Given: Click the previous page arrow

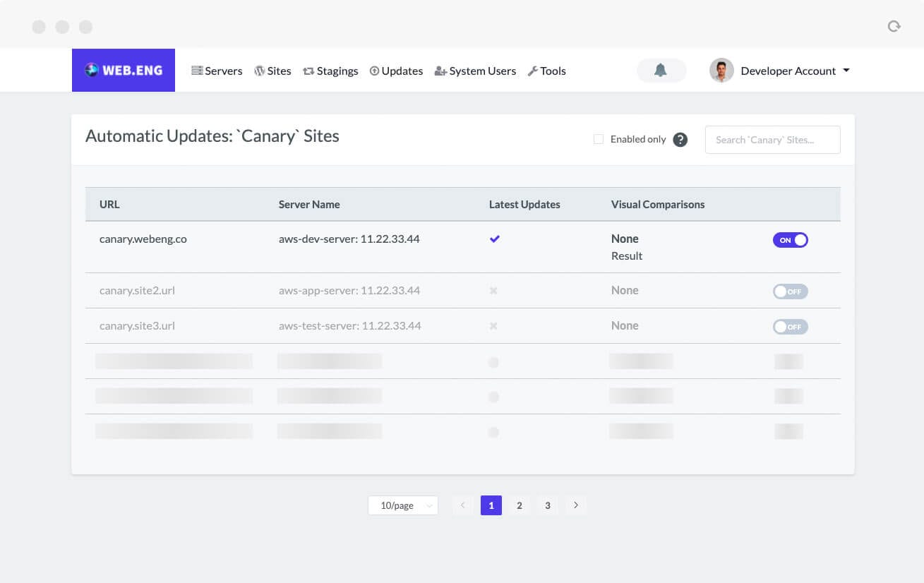Looking at the screenshot, I should click(x=463, y=505).
